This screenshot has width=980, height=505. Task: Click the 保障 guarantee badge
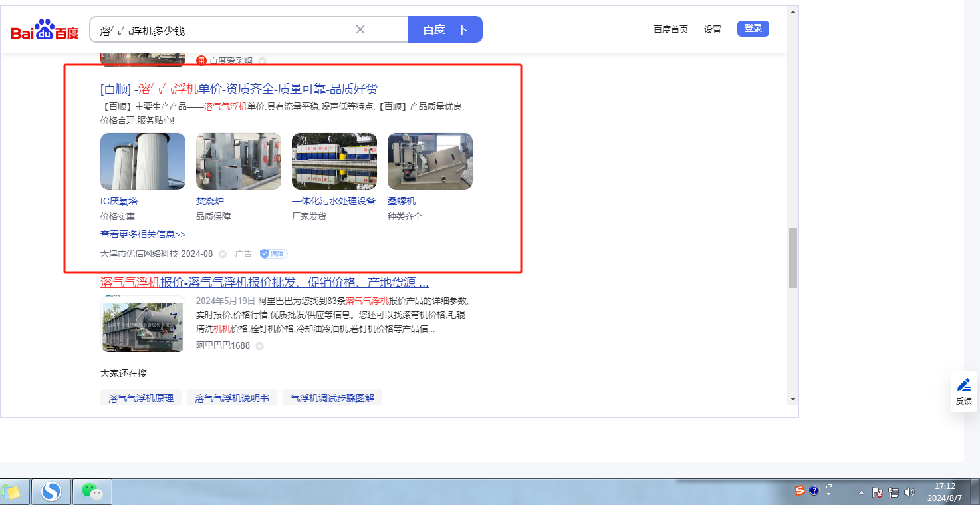pyautogui.click(x=273, y=253)
